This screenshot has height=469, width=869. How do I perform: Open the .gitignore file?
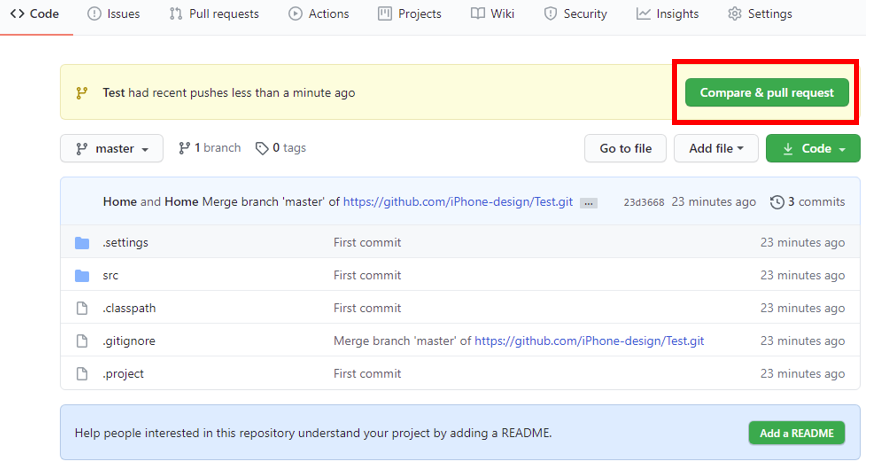129,341
